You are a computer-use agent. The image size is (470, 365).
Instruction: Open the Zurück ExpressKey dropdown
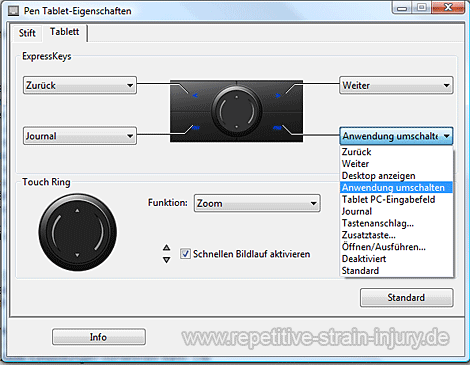80,85
